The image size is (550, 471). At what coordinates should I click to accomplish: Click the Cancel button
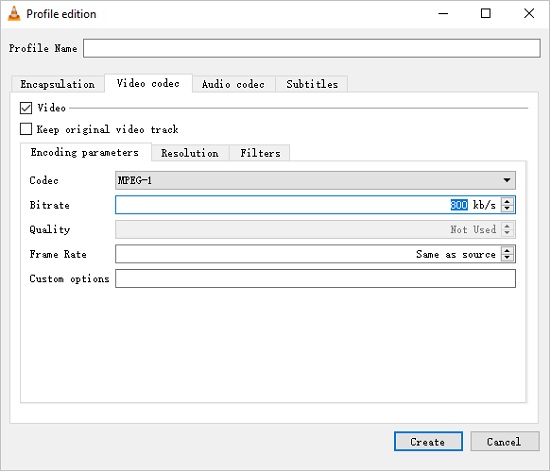504,442
